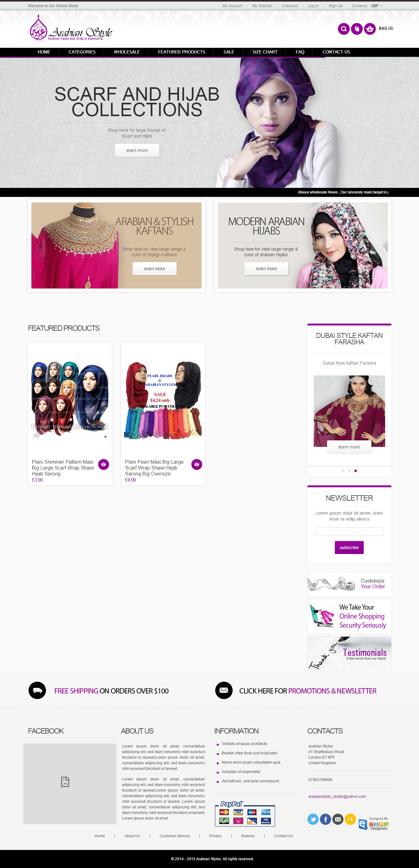Add Plain Shimmer Pattern Maxi scarf to basket
Image resolution: width=419 pixels, height=868 pixels.
pos(103,464)
